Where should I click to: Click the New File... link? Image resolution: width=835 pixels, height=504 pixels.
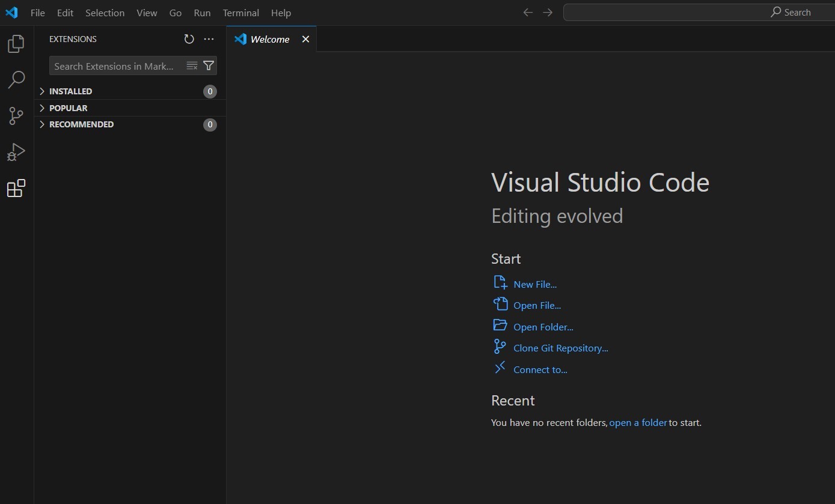(535, 284)
